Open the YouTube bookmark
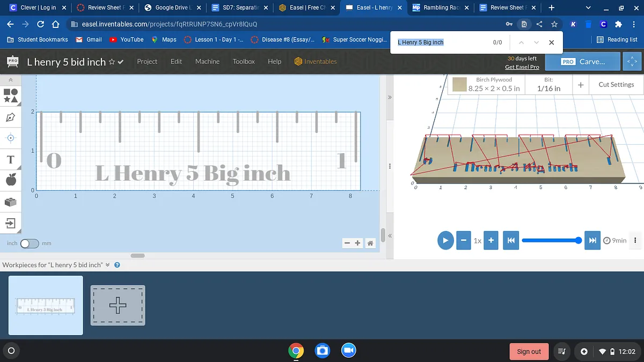644x362 pixels. click(x=127, y=40)
